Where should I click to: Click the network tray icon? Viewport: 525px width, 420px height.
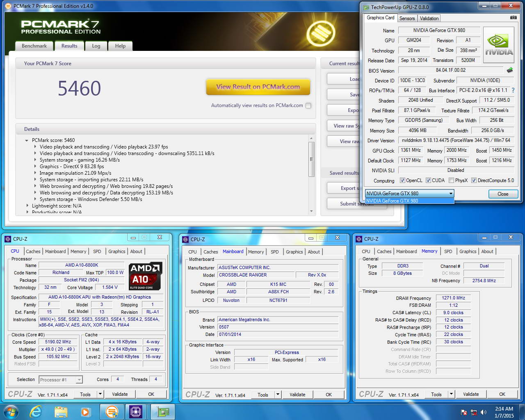(x=474, y=412)
